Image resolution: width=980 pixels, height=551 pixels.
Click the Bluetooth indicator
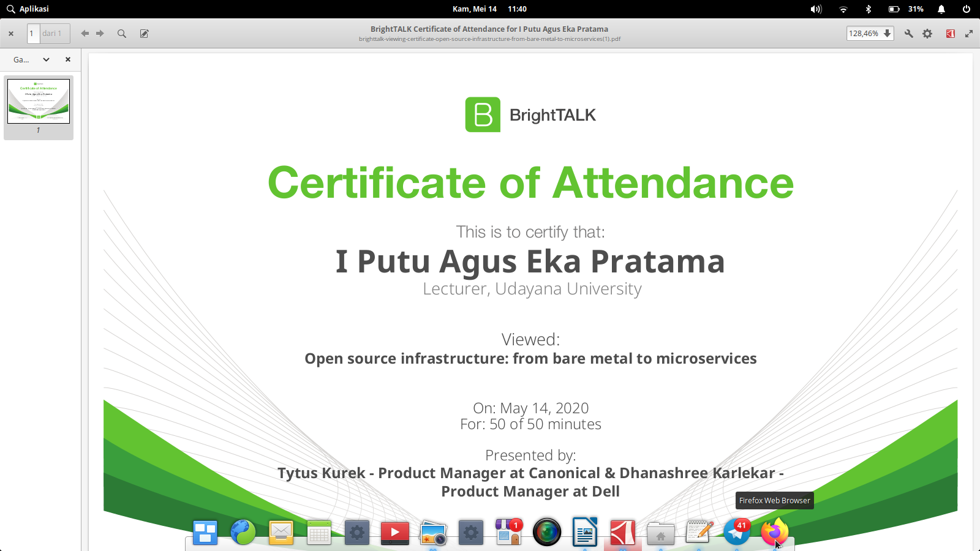pos(868,9)
